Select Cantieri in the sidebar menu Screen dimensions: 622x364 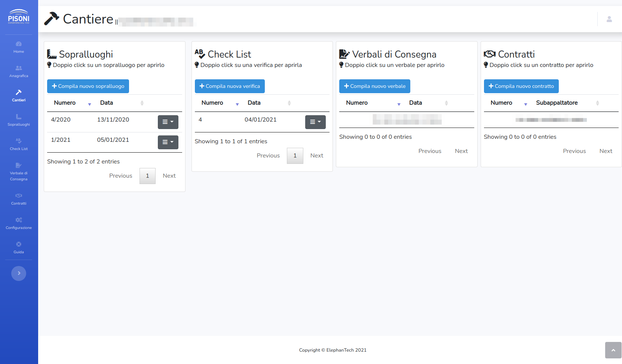tap(19, 96)
